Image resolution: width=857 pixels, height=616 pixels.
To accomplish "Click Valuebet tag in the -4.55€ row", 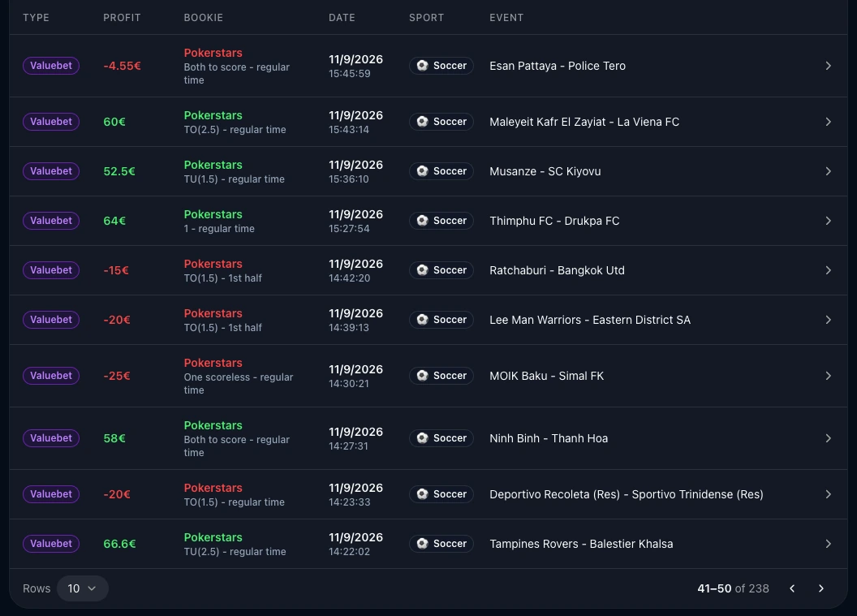I will (51, 66).
